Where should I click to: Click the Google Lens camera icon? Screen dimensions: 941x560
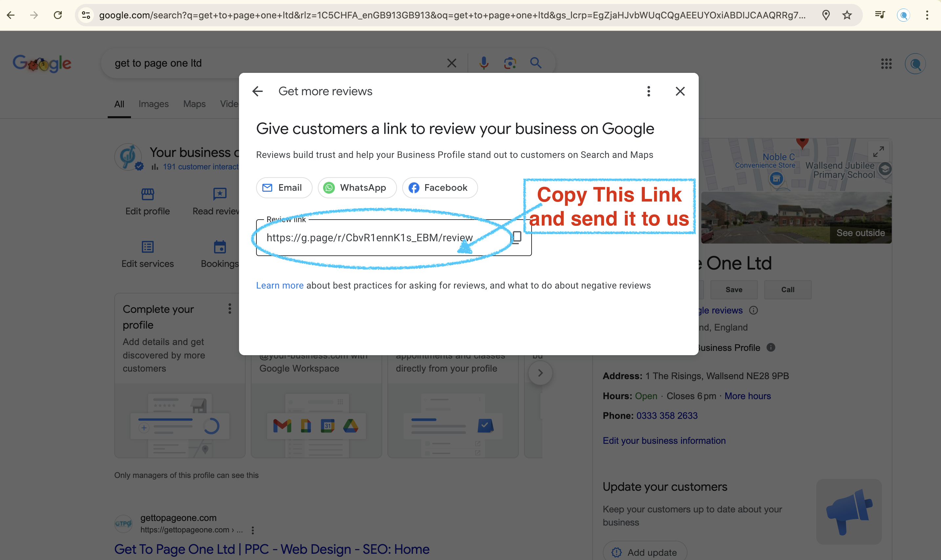point(509,63)
